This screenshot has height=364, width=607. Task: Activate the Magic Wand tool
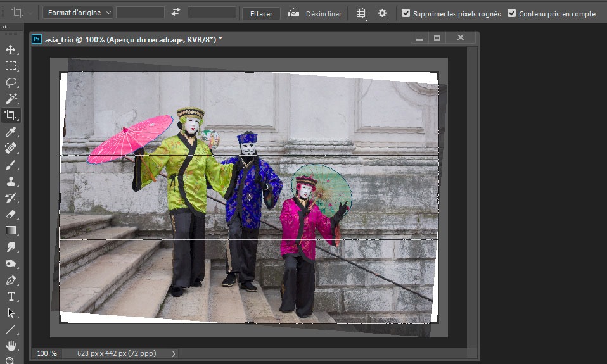pos(11,99)
